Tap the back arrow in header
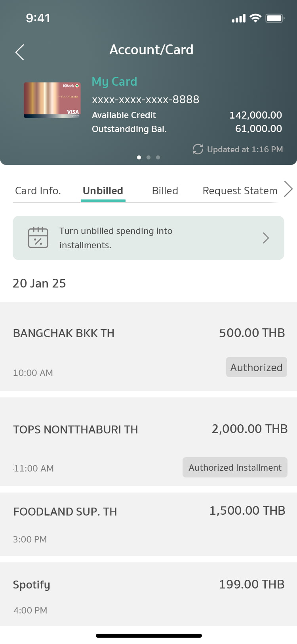Viewport: 297px width, 644px height. [20, 52]
